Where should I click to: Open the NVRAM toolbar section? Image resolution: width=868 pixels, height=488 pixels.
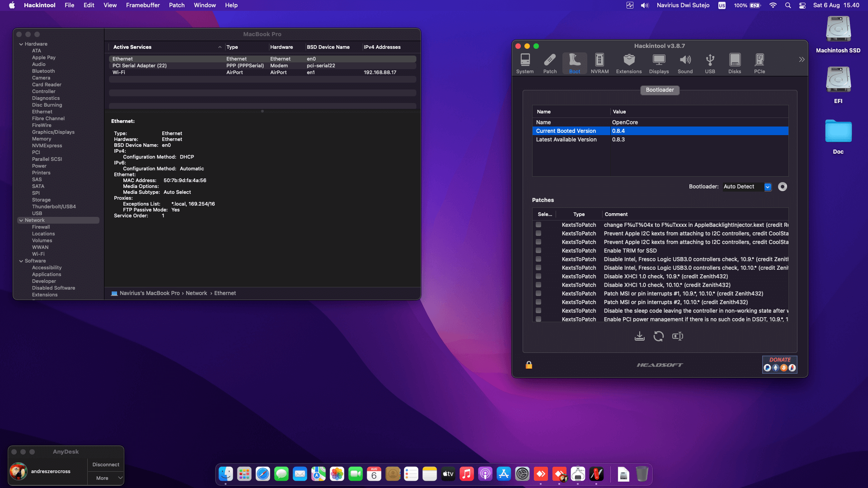pos(599,63)
